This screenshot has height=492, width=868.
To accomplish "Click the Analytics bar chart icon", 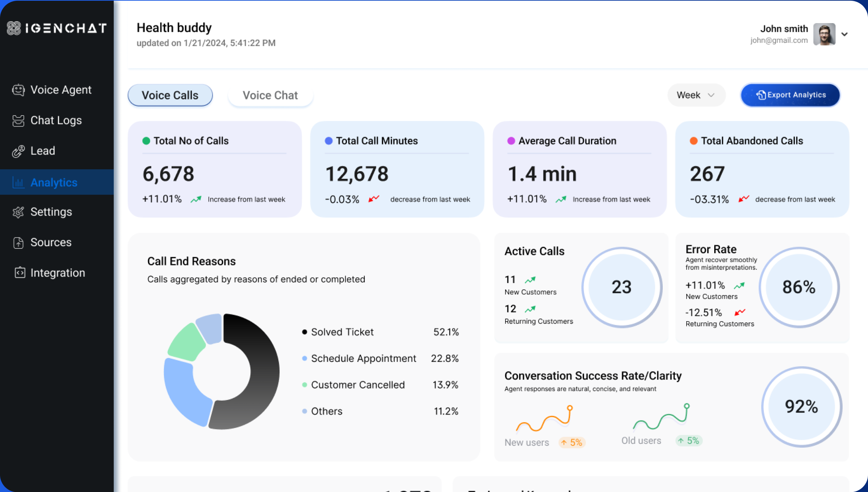I will [18, 183].
